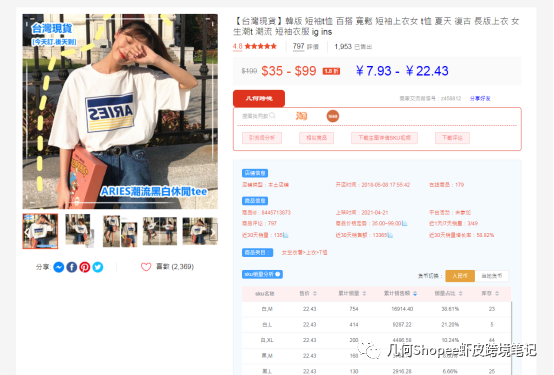Select the second product thumbnail

point(79,230)
